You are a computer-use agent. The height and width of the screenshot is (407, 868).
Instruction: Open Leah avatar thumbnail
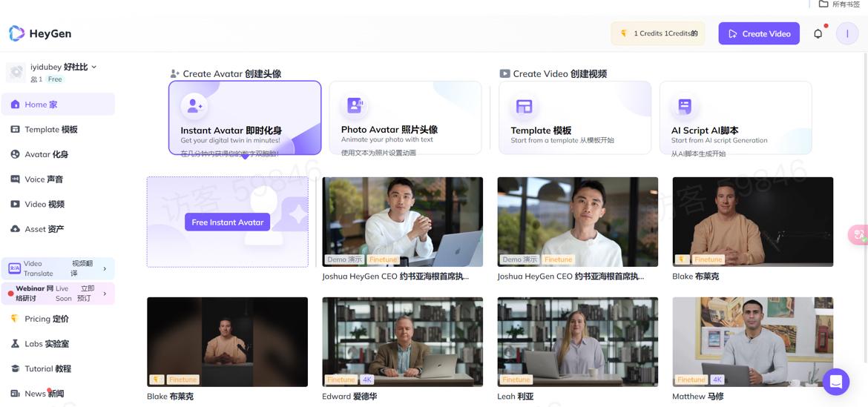[578, 342]
